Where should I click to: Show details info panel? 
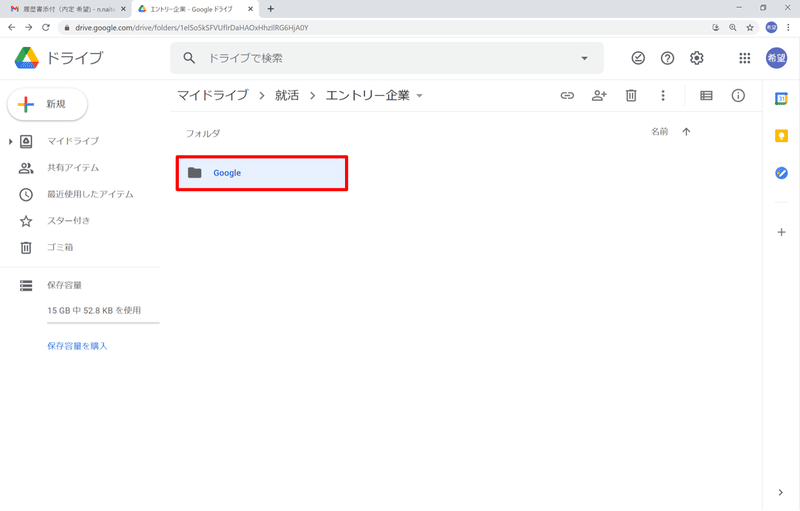(x=738, y=95)
